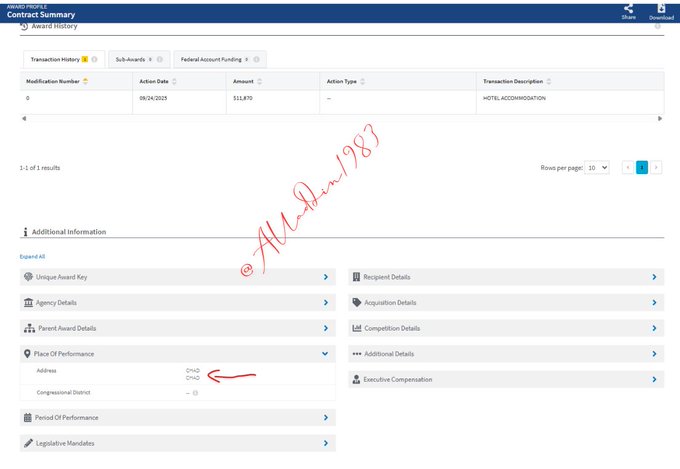
Task: Click the Download icon in header
Action: point(661,9)
